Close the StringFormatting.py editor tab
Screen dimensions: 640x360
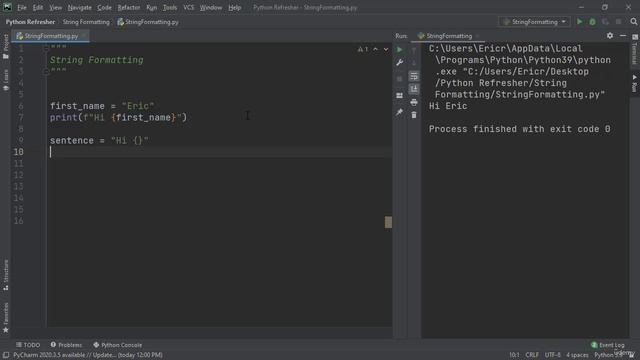pos(84,36)
